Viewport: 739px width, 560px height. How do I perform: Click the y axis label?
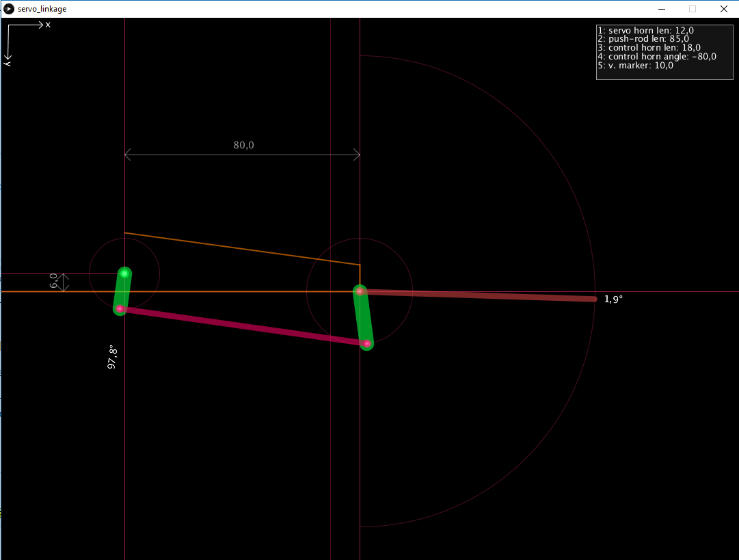pos(8,62)
